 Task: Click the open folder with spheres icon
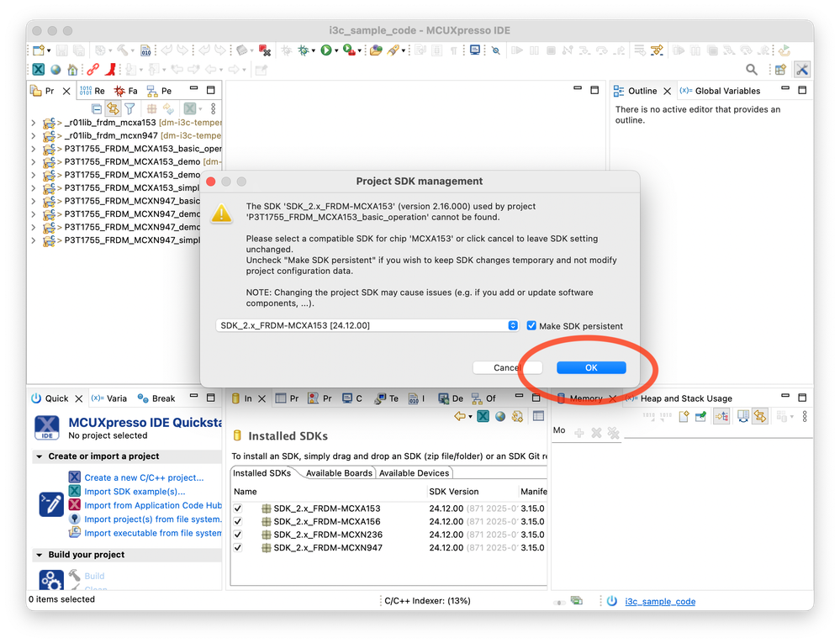[x=376, y=50]
